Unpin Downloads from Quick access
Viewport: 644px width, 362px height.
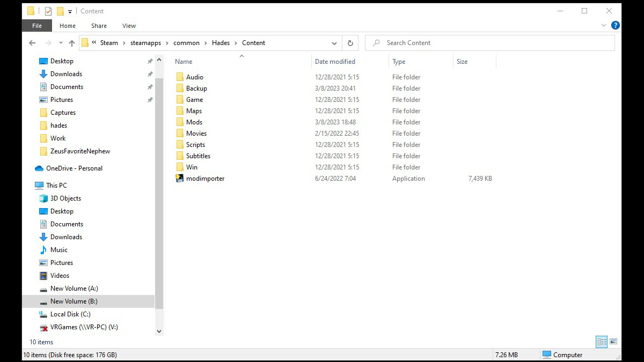pyautogui.click(x=151, y=74)
